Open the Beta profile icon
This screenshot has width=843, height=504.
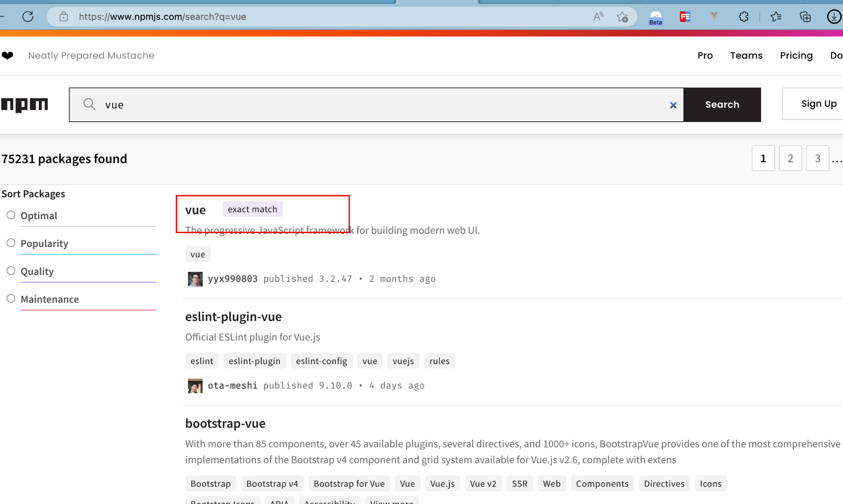[656, 18]
